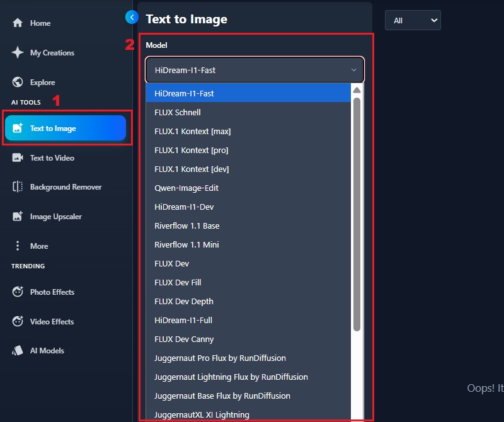Select FLUX Dev Canny from list
The width and height of the screenshot is (504, 422).
248,339
